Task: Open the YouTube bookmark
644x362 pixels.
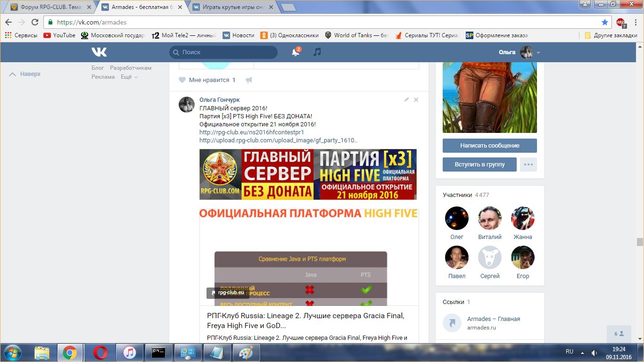Action: pyautogui.click(x=59, y=35)
